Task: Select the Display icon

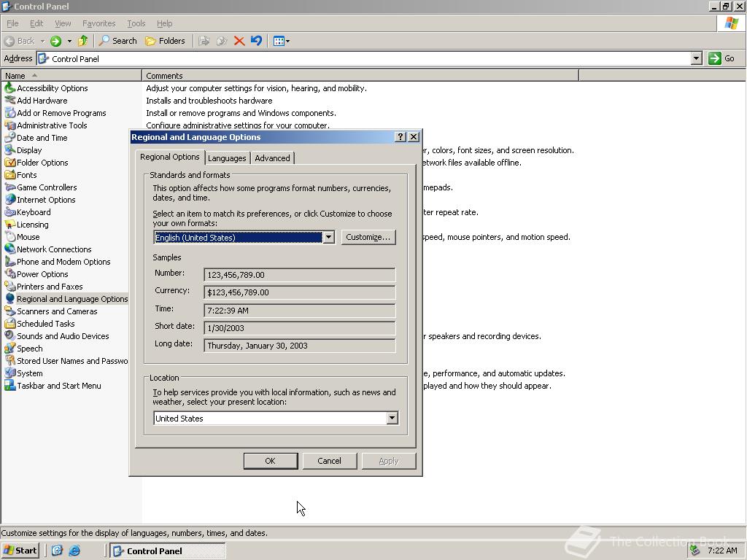Action: tap(9, 150)
